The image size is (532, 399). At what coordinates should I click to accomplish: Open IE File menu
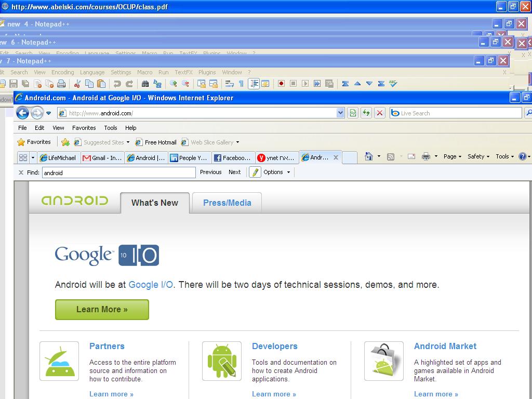point(22,128)
